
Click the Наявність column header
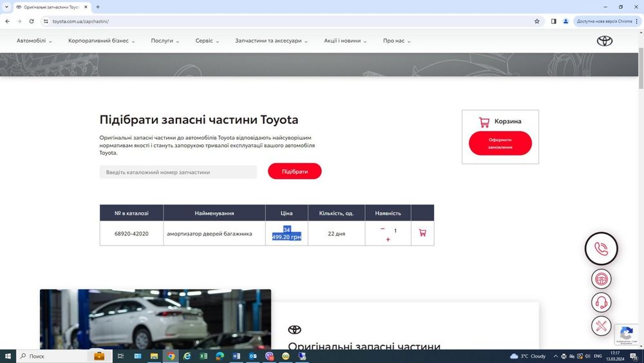[x=388, y=213]
